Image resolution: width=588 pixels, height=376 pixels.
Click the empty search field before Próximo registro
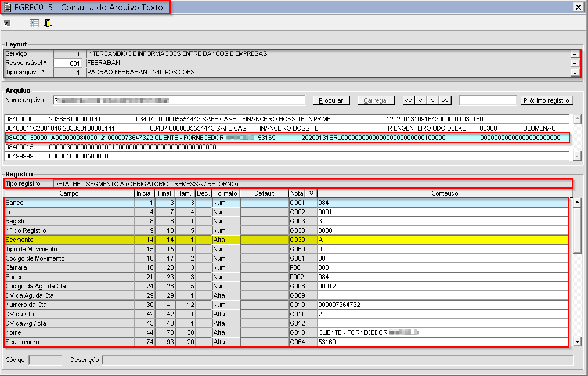[x=487, y=100]
